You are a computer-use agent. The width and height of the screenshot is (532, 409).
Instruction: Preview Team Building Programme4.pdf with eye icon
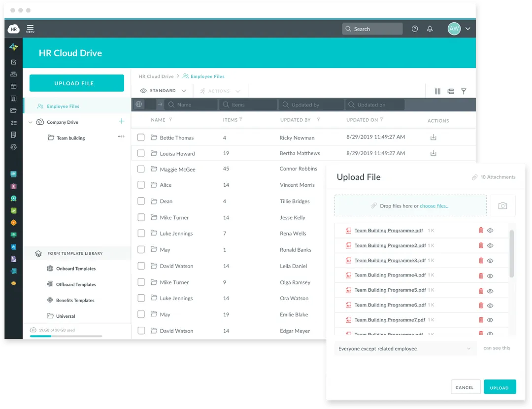point(490,276)
